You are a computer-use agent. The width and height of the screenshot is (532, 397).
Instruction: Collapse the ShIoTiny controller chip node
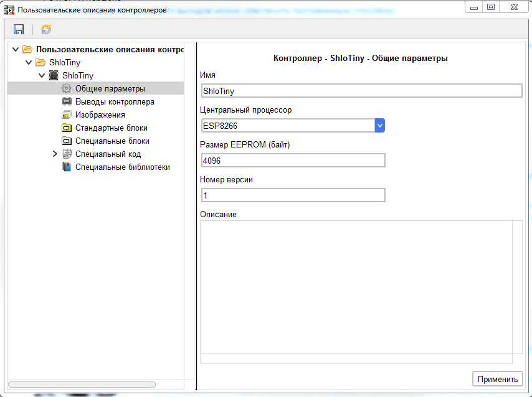point(41,75)
